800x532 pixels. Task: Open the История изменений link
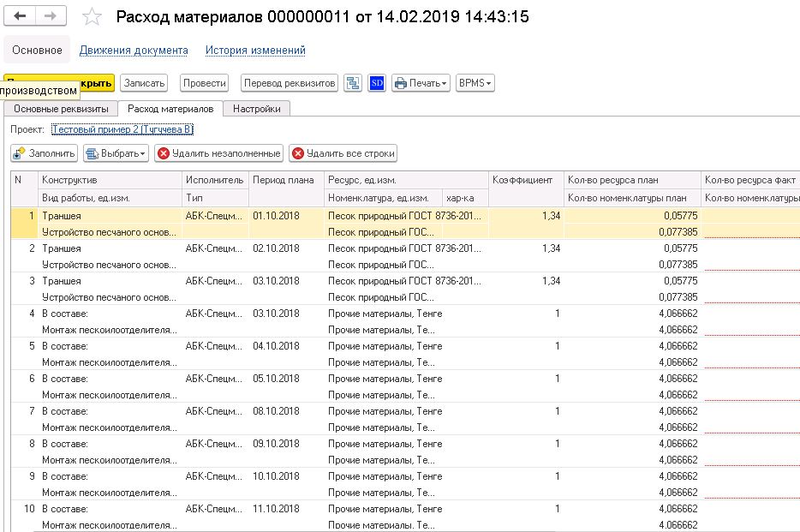pyautogui.click(x=255, y=51)
